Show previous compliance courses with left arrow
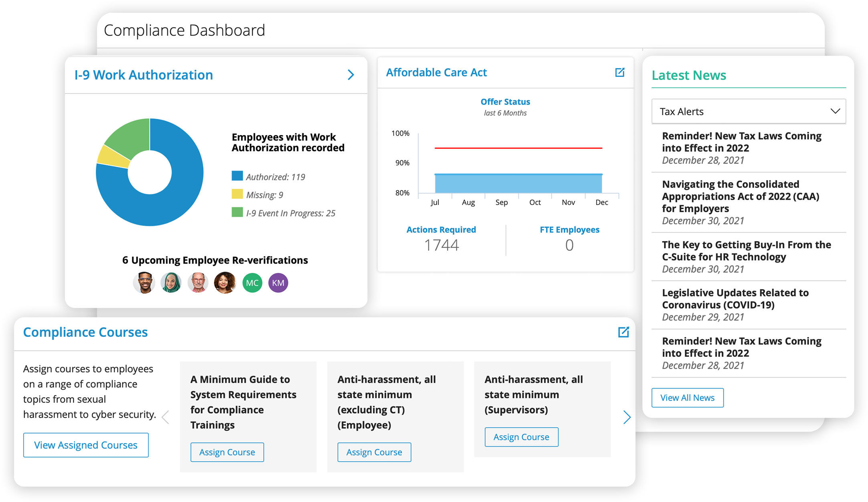Screen dimensions: 868x502 point(165,417)
